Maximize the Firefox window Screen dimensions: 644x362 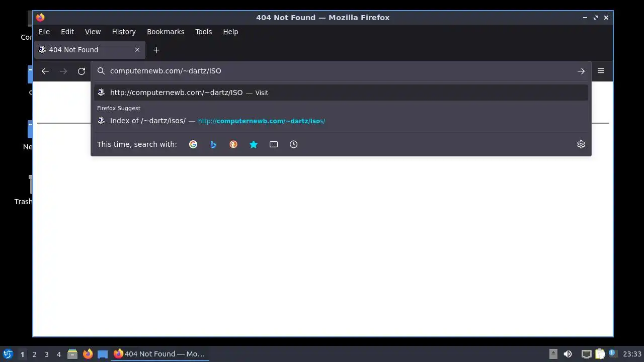596,18
